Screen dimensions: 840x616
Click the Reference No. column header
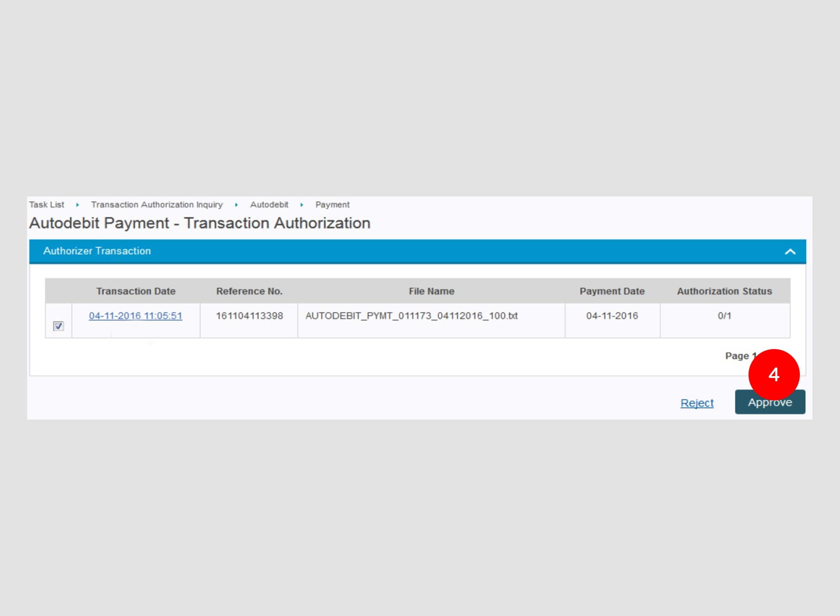pyautogui.click(x=249, y=291)
